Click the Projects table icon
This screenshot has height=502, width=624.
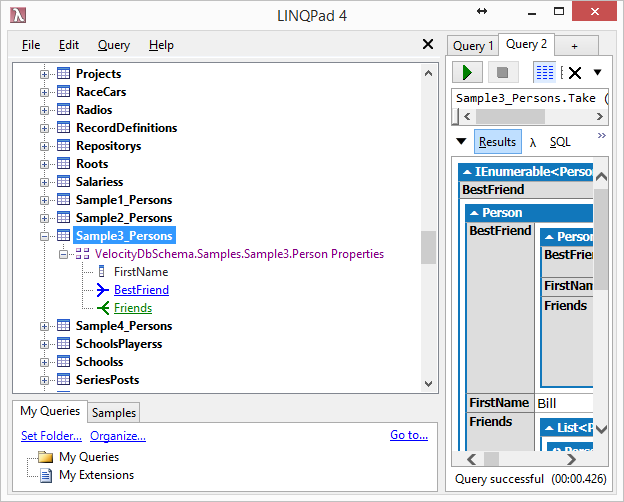(x=63, y=73)
